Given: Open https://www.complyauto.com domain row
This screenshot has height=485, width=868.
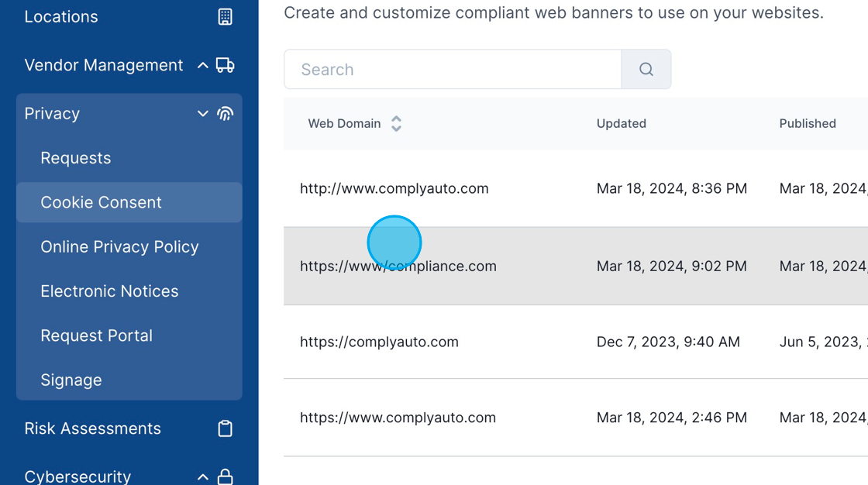Looking at the screenshot, I should pos(576,418).
